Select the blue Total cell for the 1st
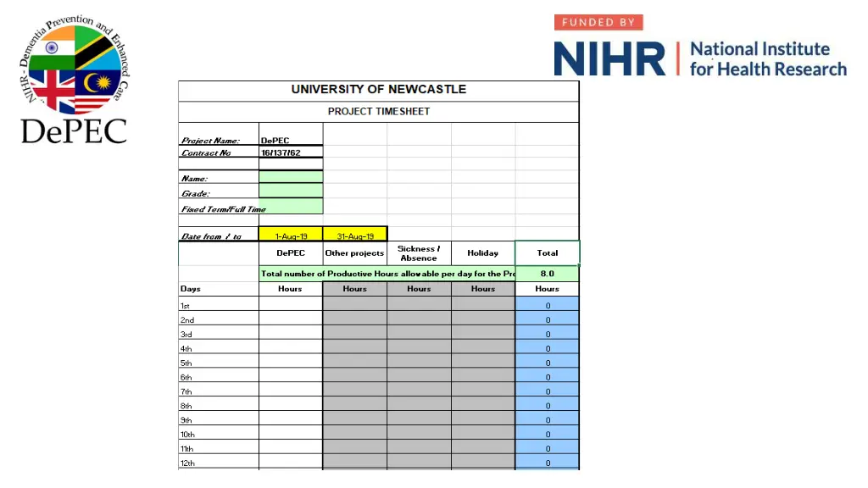 pyautogui.click(x=547, y=303)
